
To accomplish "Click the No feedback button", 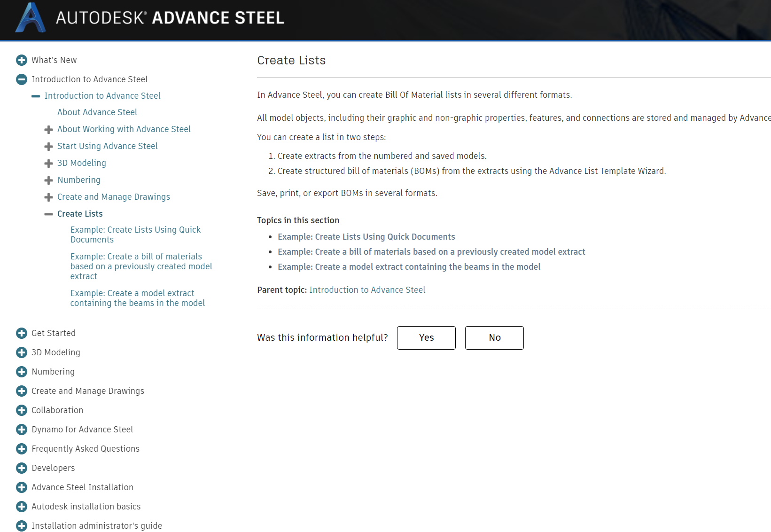I will coord(494,337).
